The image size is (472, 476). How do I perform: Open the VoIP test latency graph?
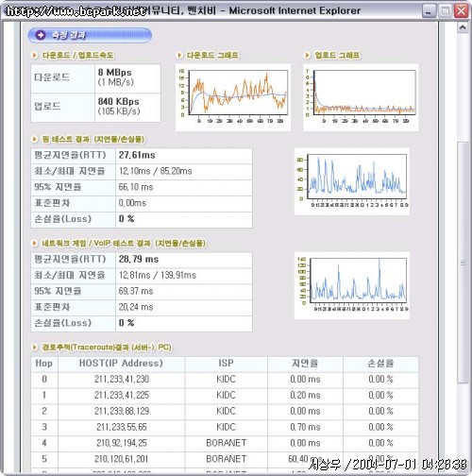click(352, 285)
